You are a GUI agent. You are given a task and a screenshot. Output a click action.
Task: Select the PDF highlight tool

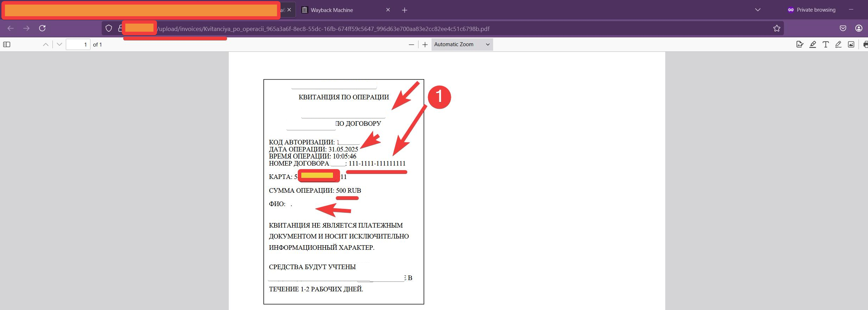tap(813, 44)
